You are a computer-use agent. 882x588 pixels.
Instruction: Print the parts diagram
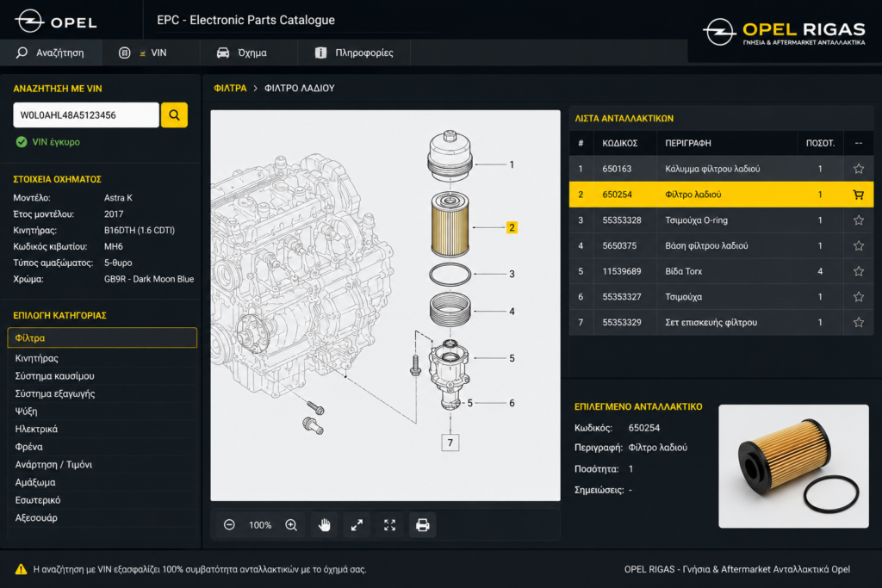click(x=422, y=525)
